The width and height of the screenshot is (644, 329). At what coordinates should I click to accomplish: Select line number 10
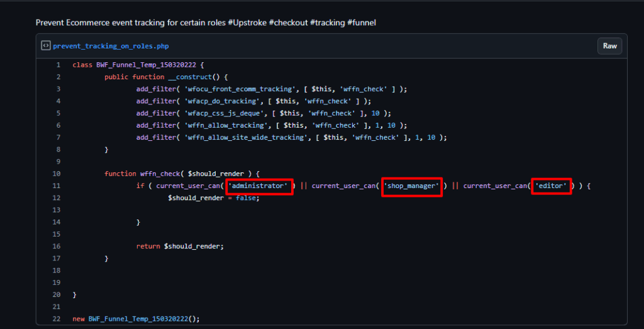[57, 174]
